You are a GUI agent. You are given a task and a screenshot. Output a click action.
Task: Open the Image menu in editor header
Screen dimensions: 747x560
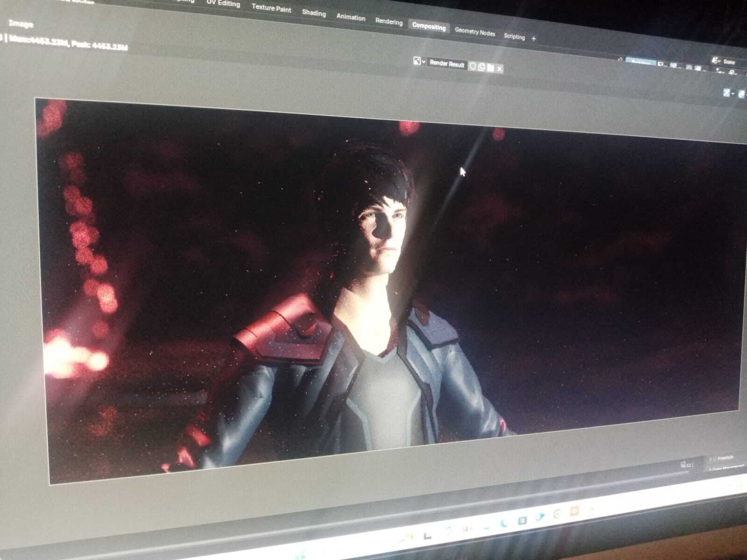(21, 24)
